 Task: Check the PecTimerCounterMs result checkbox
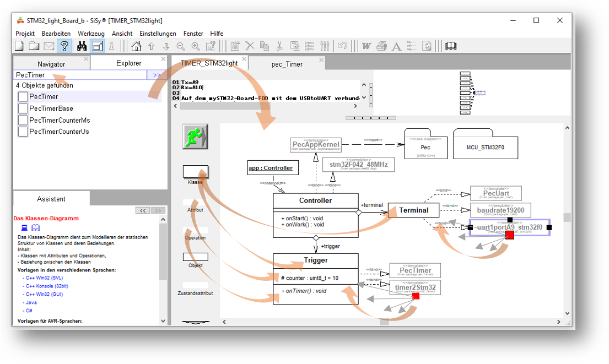tap(23, 120)
